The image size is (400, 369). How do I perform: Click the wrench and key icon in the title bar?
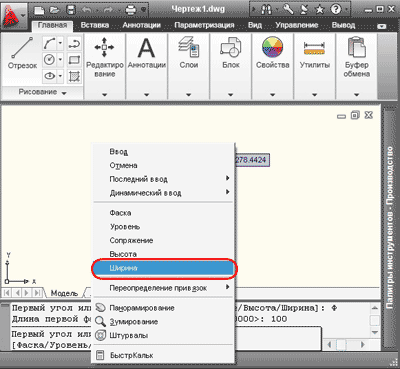(288, 9)
